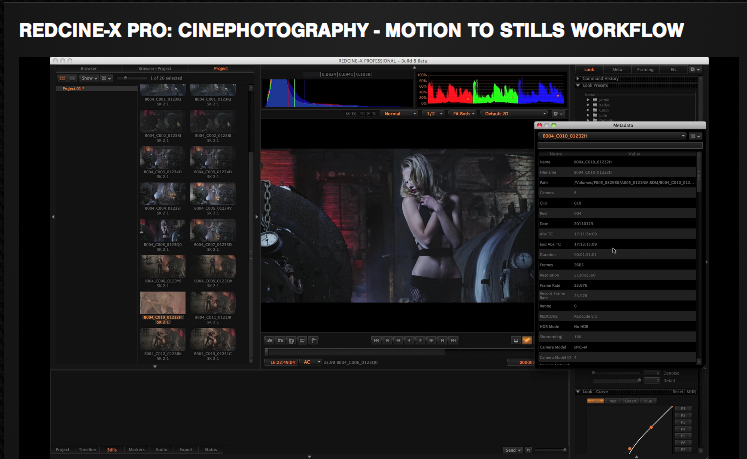Expand the first folder in Look Presets
Viewport: 747px width, 459px height.
pyautogui.click(x=588, y=100)
